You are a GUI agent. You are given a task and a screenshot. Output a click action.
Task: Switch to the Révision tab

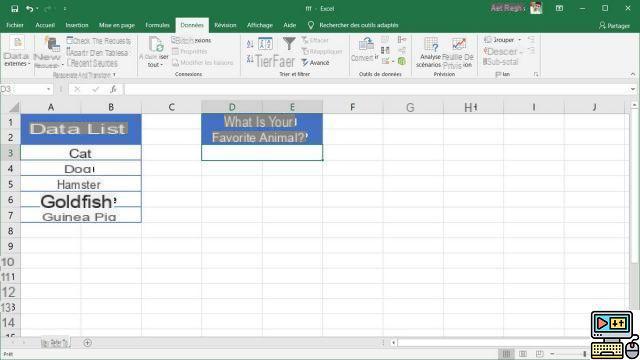coord(225,25)
